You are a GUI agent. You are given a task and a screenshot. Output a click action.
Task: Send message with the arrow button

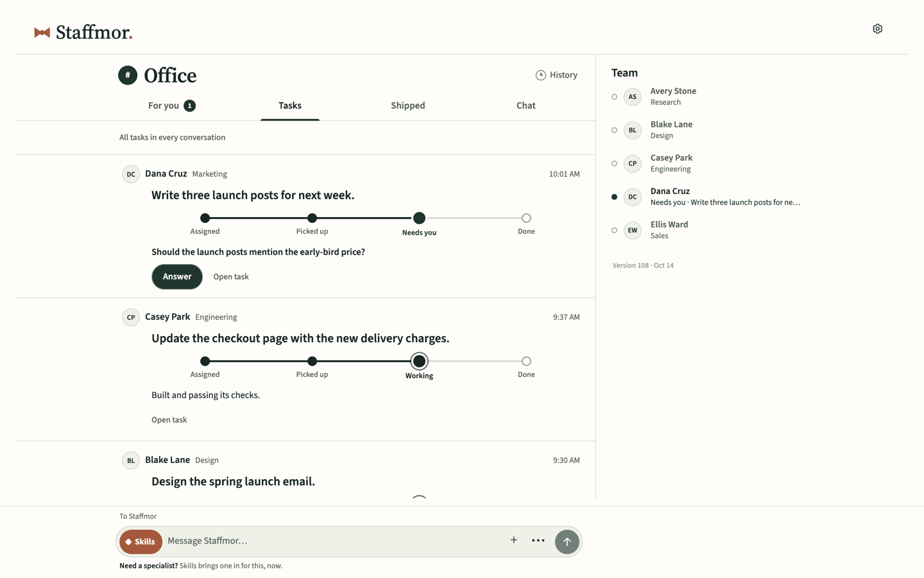coord(567,541)
